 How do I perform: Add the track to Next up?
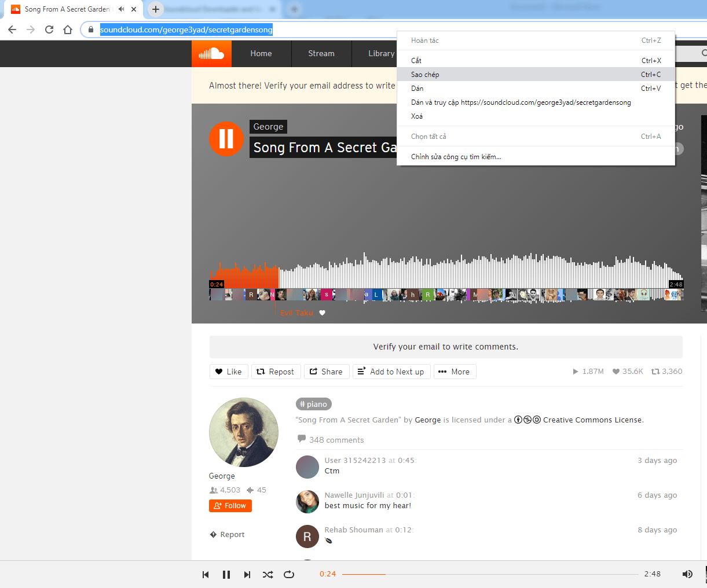tap(391, 372)
